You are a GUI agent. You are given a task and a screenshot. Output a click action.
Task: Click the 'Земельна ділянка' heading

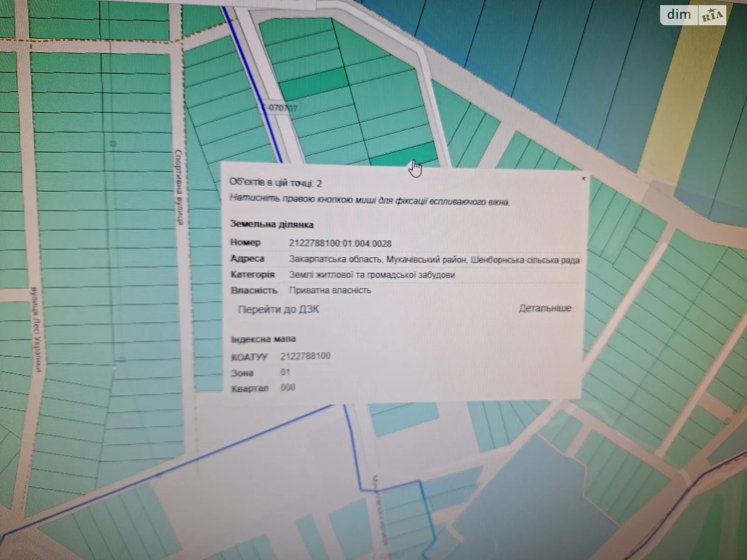pos(272,224)
